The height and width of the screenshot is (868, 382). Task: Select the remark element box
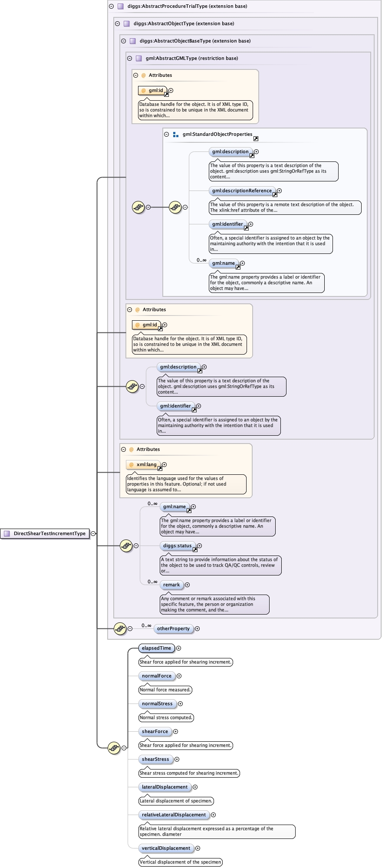(171, 585)
